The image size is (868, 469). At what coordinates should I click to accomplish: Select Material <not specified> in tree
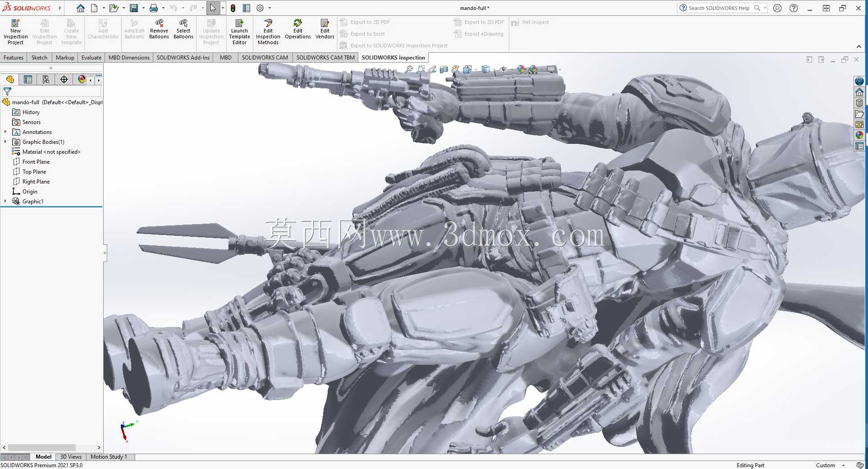click(x=51, y=152)
